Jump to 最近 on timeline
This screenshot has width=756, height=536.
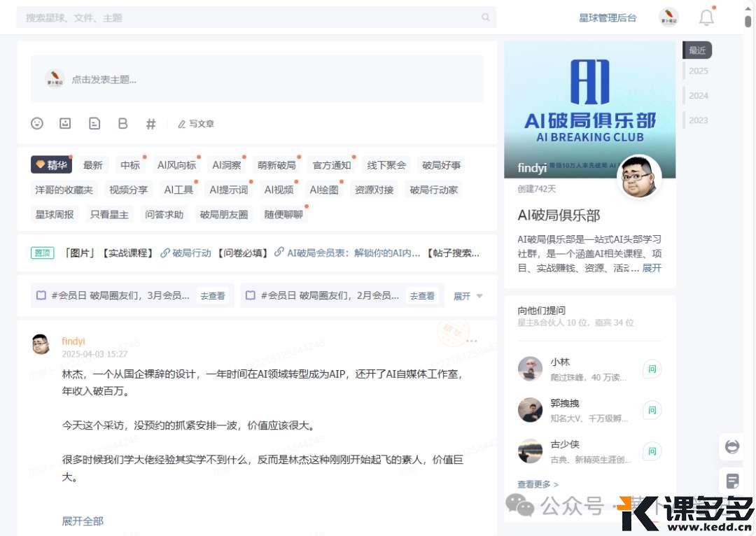coord(697,50)
